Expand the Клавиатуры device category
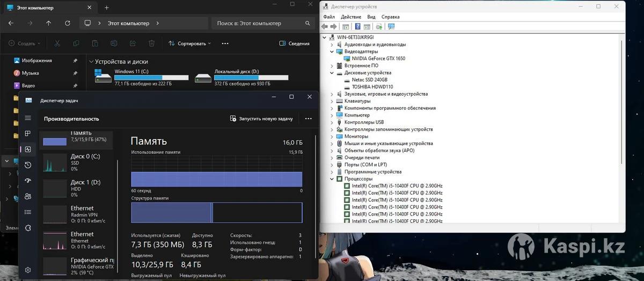 click(x=332, y=101)
